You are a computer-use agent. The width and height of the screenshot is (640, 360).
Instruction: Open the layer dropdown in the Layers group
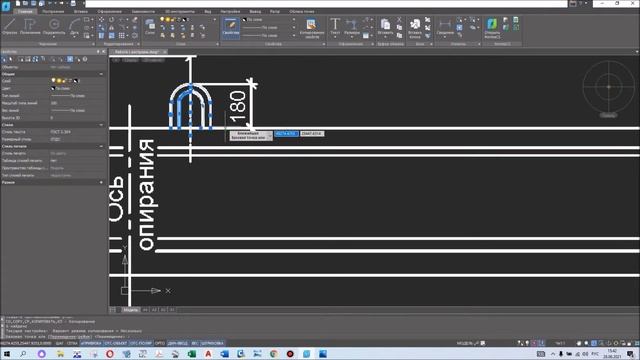(215, 20)
